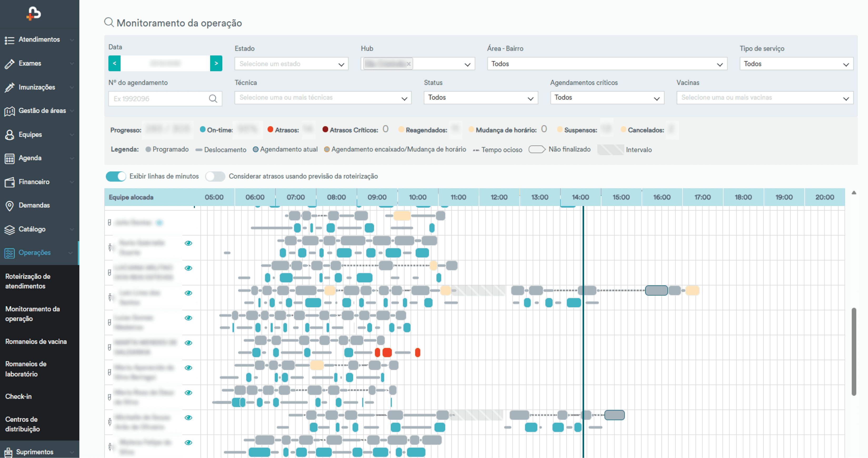Click the Atendimentos list icon in sidebar
868x458 pixels.
pyautogui.click(x=9, y=40)
